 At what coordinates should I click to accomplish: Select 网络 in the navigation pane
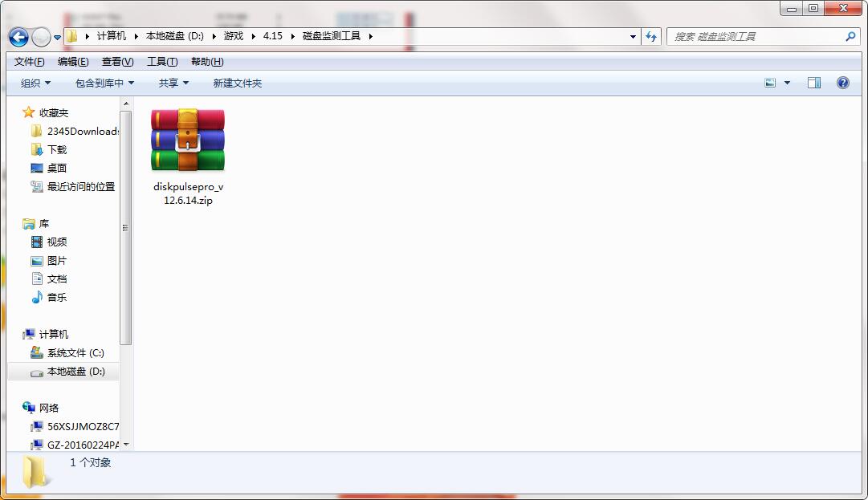49,409
